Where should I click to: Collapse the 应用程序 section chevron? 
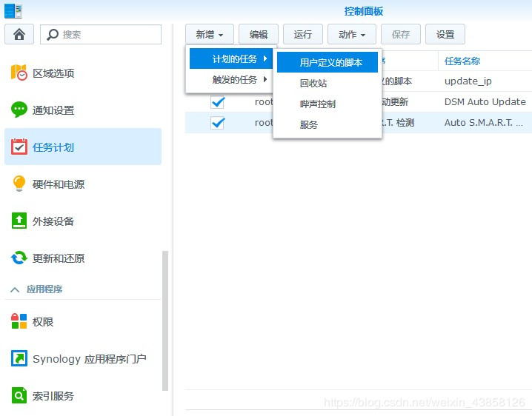[x=15, y=289]
